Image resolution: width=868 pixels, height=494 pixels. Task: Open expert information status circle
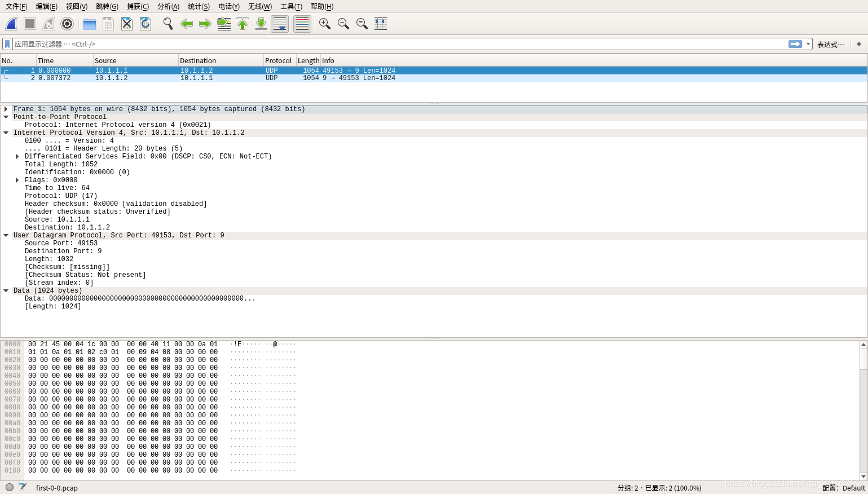(10, 487)
